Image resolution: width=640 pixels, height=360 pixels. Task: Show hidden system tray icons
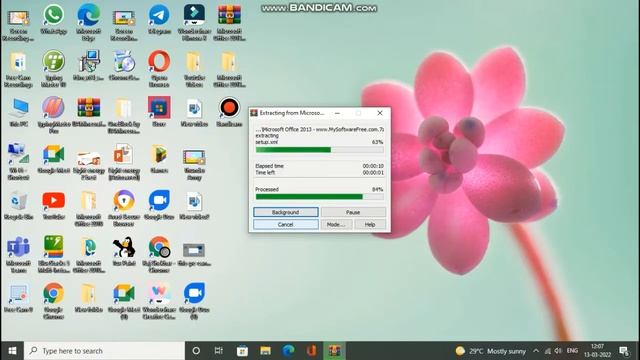point(536,351)
